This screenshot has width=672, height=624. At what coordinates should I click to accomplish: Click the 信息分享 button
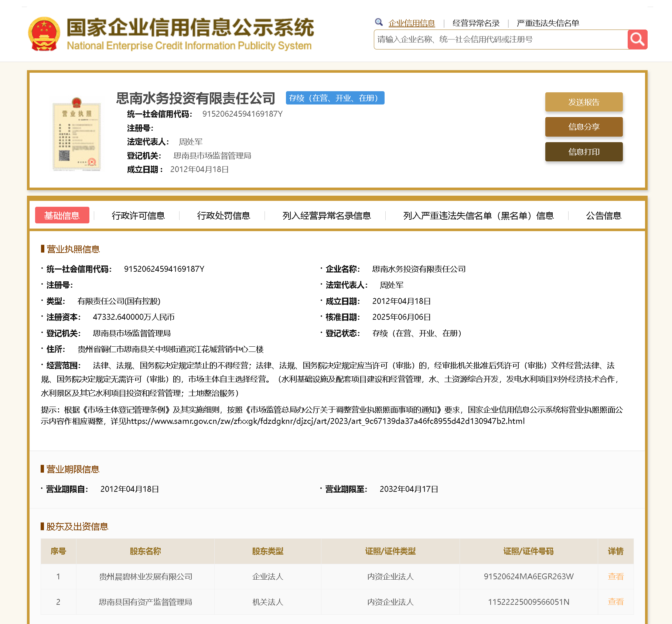coord(584,127)
